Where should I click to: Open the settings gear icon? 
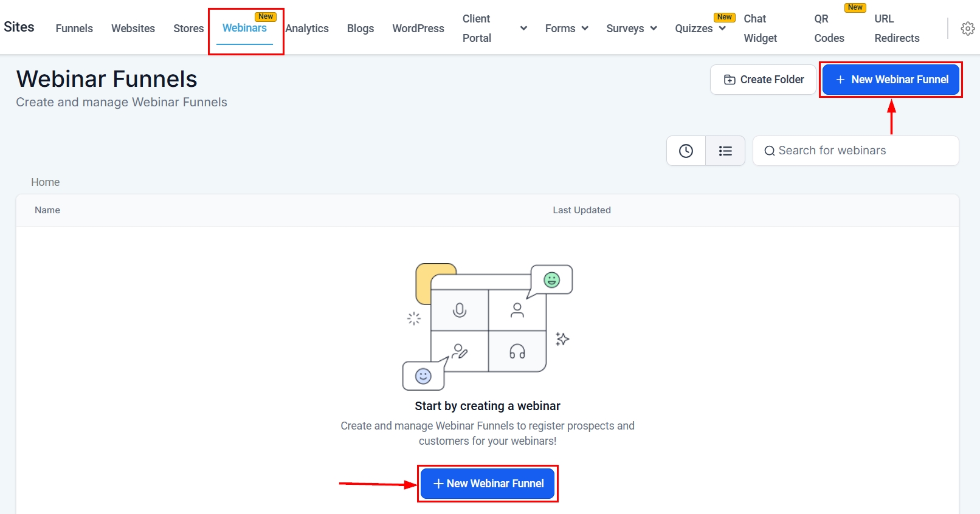967,29
